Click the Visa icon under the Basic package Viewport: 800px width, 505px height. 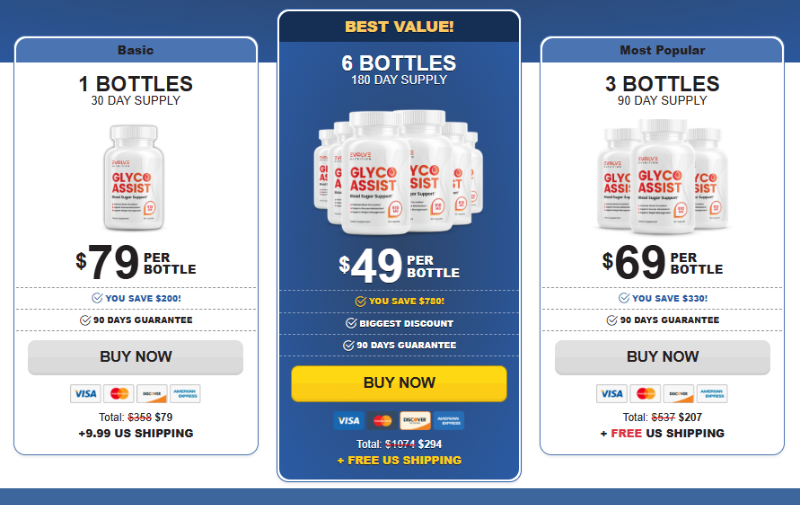pos(85,394)
